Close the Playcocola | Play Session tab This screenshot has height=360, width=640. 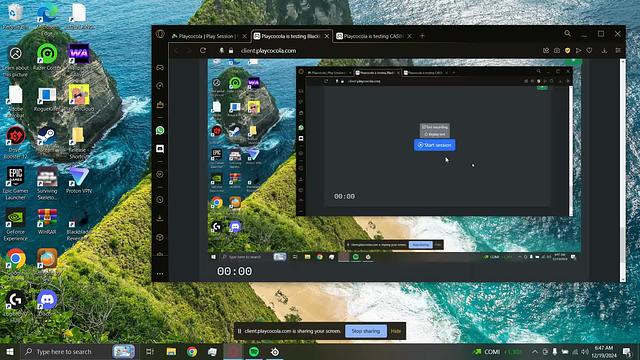pos(244,36)
